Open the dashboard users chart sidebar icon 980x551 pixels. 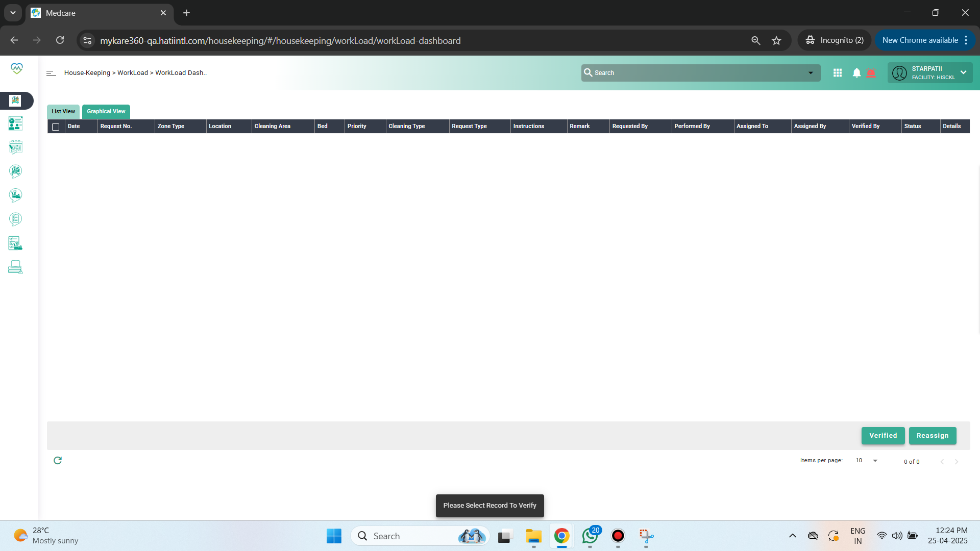click(15, 123)
